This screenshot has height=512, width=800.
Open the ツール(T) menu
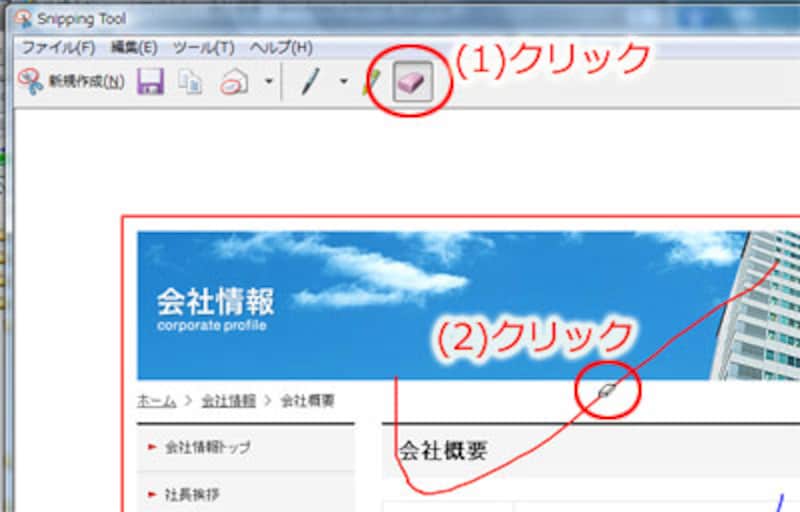204,48
